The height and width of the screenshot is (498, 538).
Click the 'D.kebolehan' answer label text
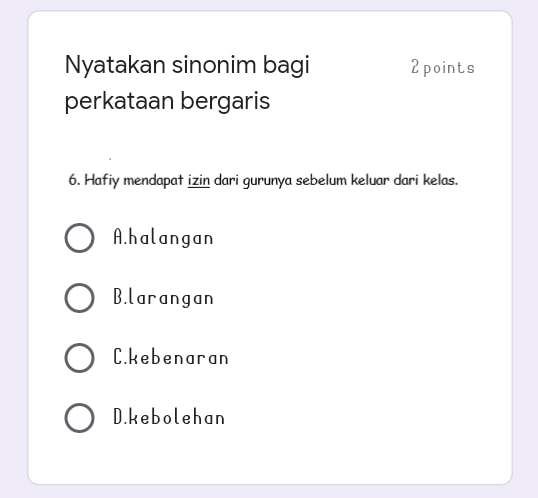click(169, 417)
